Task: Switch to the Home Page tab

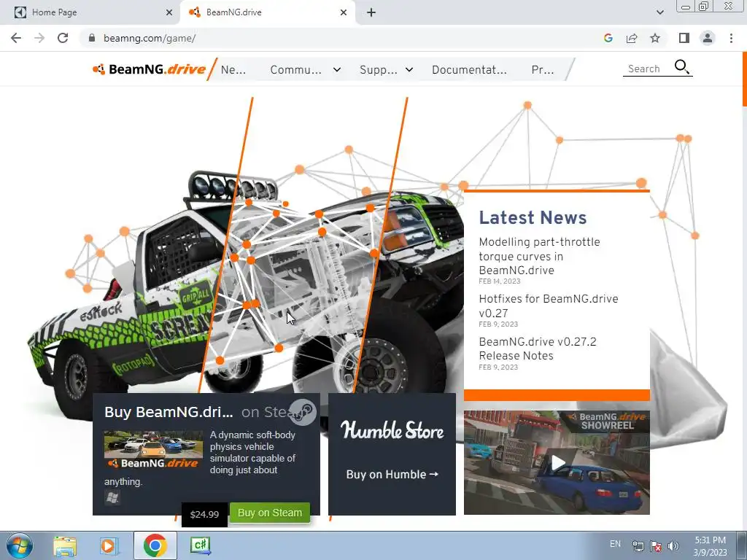Action: point(90,12)
